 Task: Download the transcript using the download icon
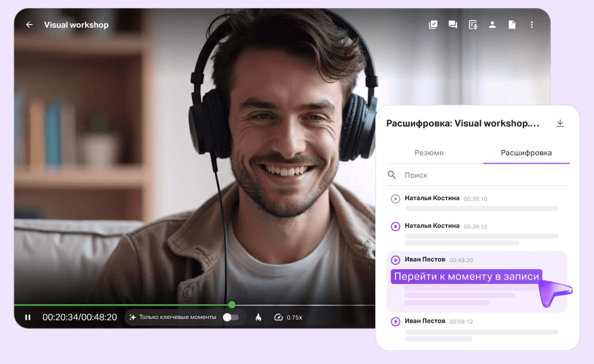[560, 123]
